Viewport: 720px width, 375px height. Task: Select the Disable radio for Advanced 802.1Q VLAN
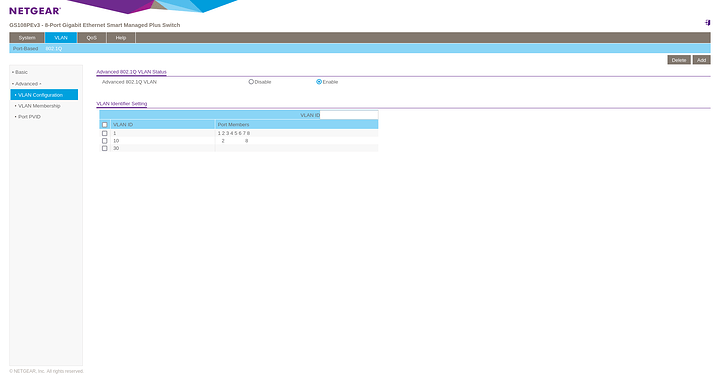251,82
